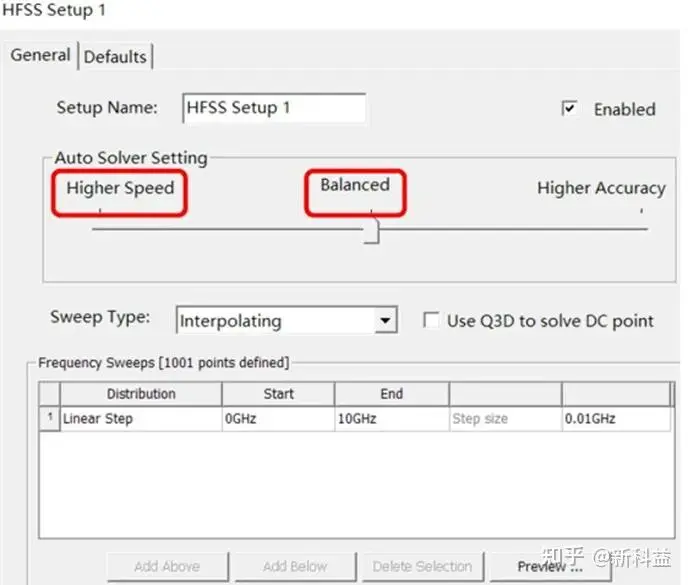Select the Higher Accuracy label
Viewport: 688px width, 585px height.
click(x=601, y=188)
